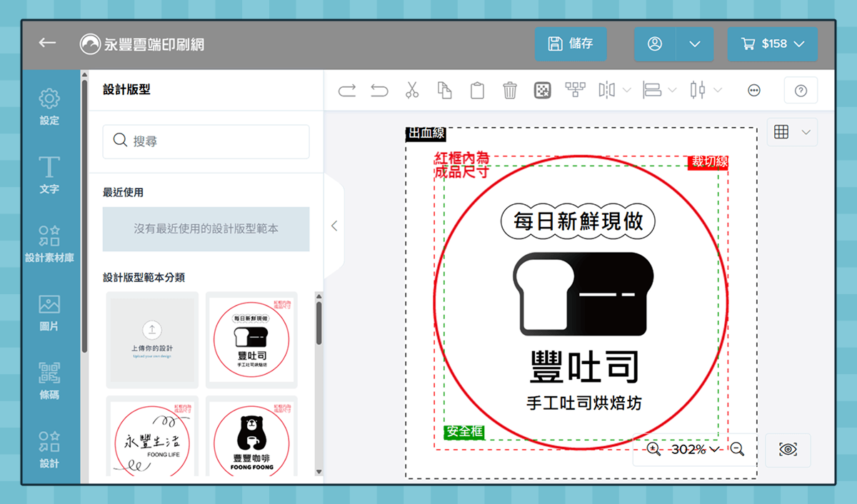
Task: Toggle preview with the eye icon
Action: click(788, 450)
